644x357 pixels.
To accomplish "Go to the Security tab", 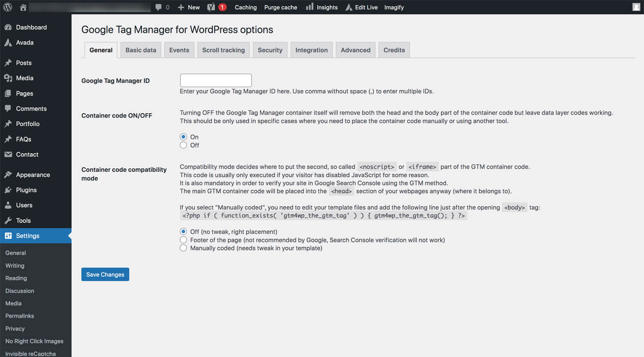I will pyautogui.click(x=270, y=50).
